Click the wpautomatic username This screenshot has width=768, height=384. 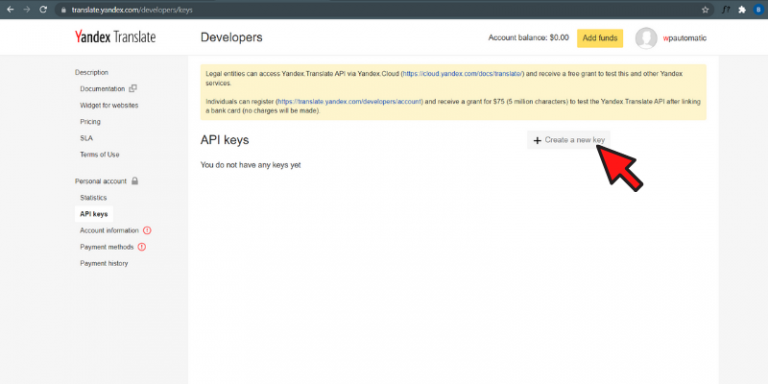(x=684, y=38)
